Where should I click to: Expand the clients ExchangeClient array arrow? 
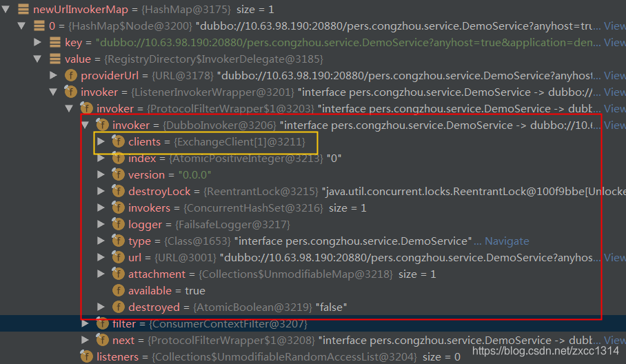101,142
